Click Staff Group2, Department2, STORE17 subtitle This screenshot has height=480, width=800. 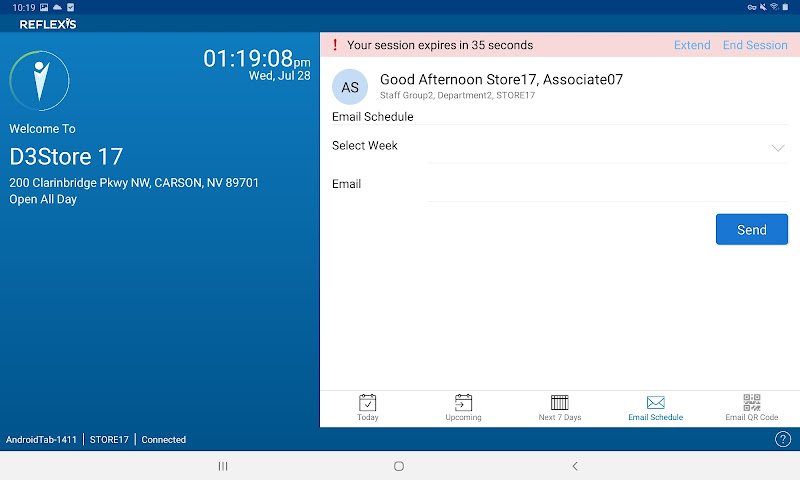(457, 95)
